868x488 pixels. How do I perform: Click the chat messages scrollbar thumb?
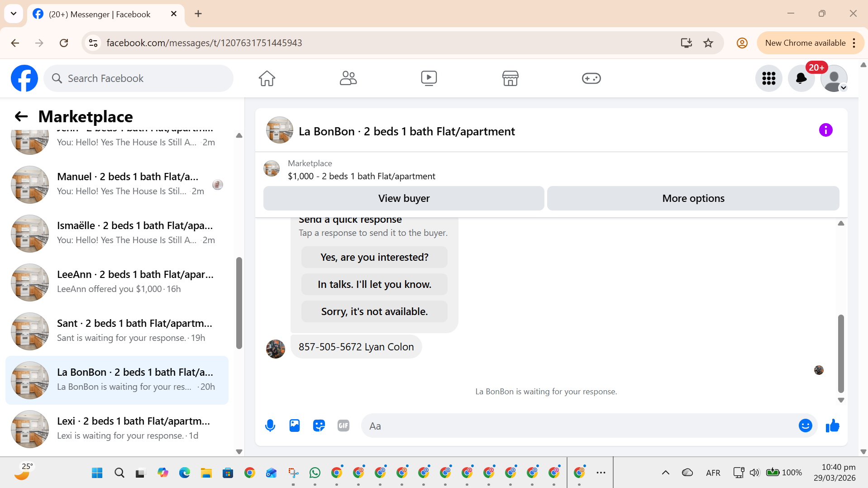tap(841, 354)
